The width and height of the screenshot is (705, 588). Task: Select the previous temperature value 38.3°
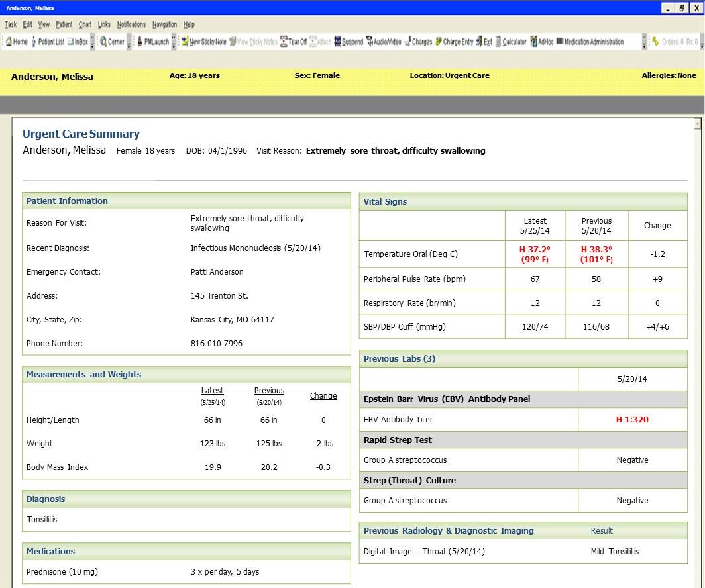(x=596, y=250)
